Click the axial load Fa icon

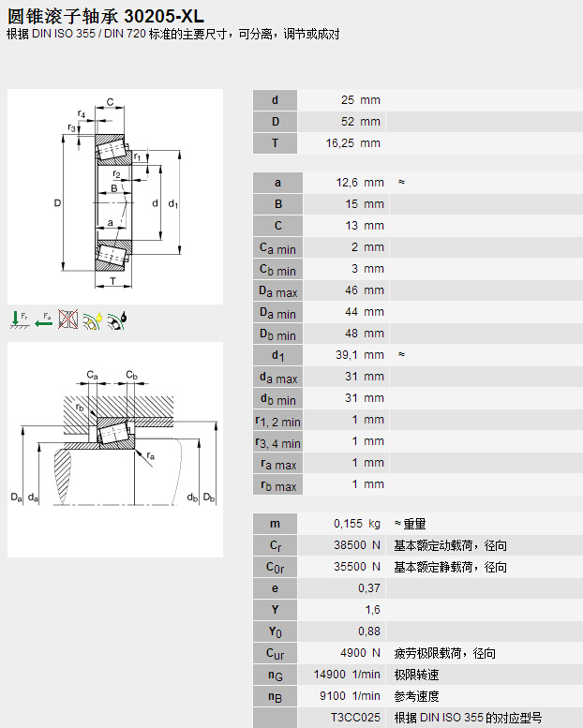tap(44, 319)
